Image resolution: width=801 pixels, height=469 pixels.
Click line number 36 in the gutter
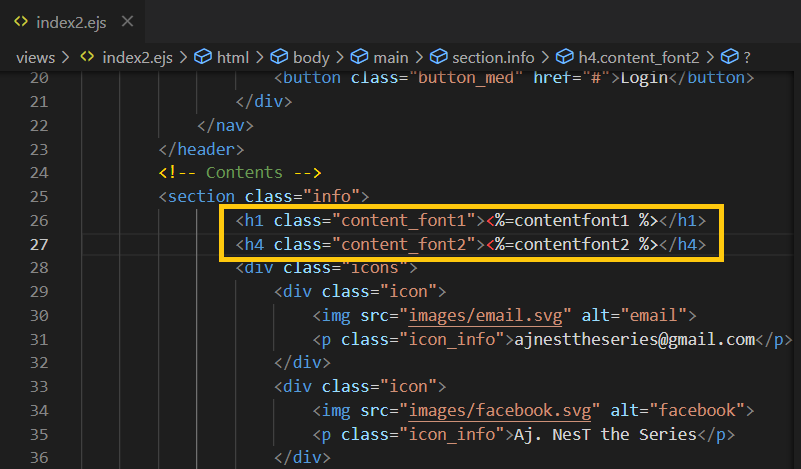coord(39,457)
